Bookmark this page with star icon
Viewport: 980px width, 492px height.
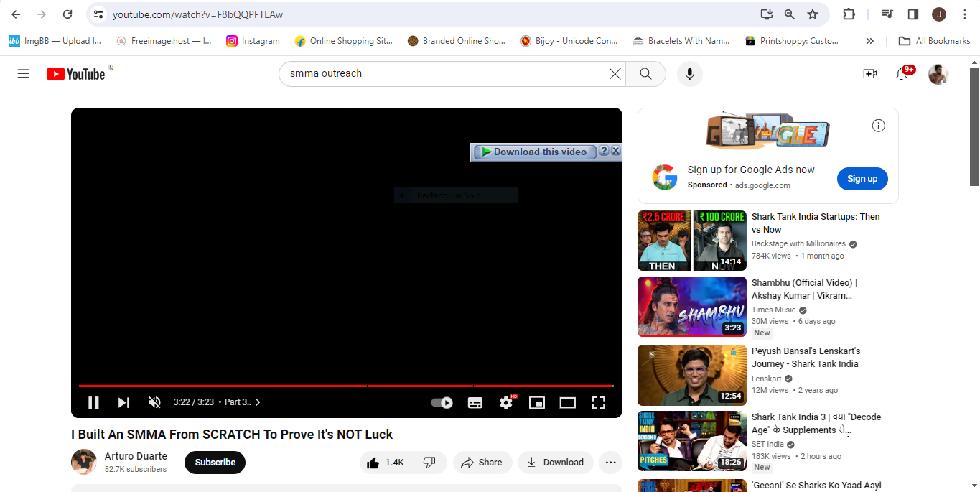[x=813, y=14]
